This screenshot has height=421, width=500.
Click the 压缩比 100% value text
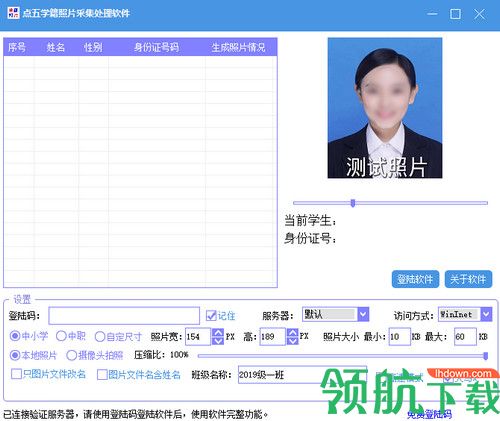pyautogui.click(x=179, y=355)
